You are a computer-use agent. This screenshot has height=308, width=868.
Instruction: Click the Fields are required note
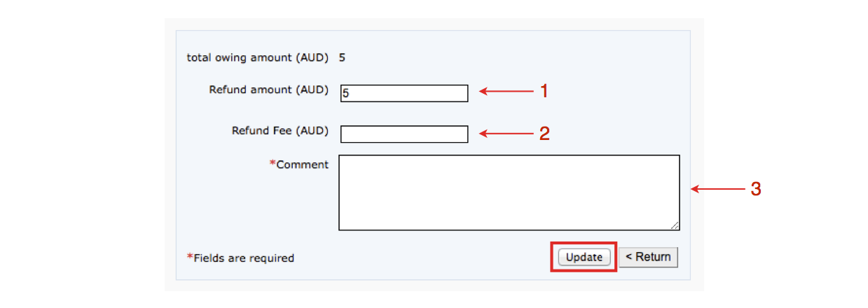[244, 258]
